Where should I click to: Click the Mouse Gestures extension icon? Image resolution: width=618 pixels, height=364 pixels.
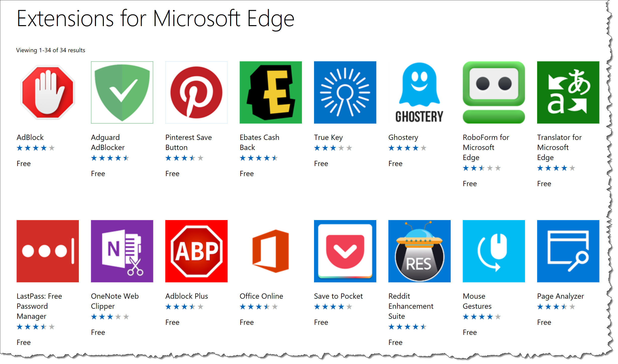pos(494,251)
